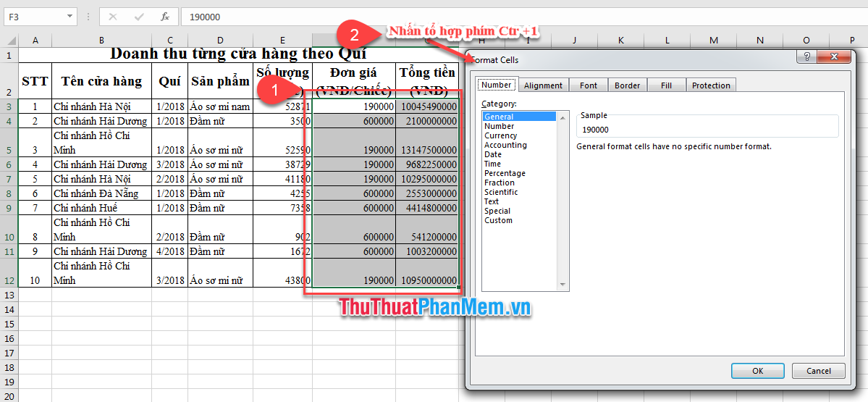Image resolution: width=868 pixels, height=402 pixels.
Task: Select column E header
Action: [x=283, y=41]
